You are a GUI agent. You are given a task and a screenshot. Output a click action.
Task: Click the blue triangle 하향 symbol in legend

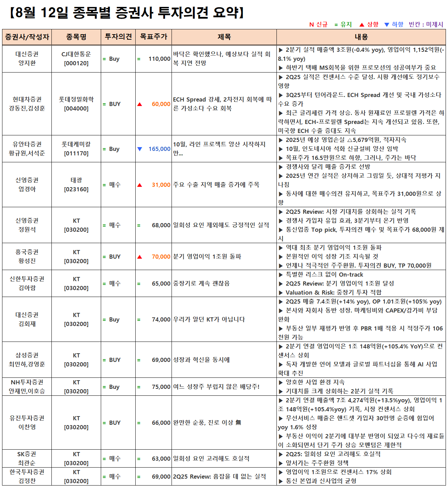pos(387,25)
